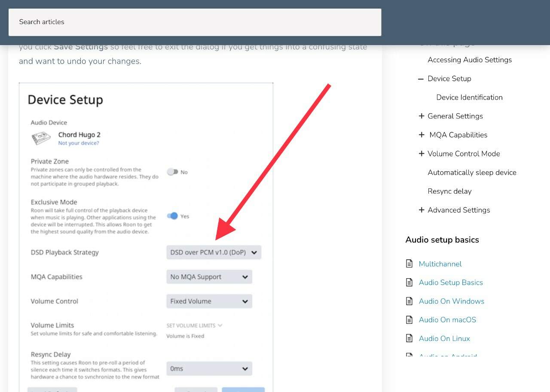Image resolution: width=550 pixels, height=392 pixels.
Task: Click the Search articles input field
Action: coord(195,22)
